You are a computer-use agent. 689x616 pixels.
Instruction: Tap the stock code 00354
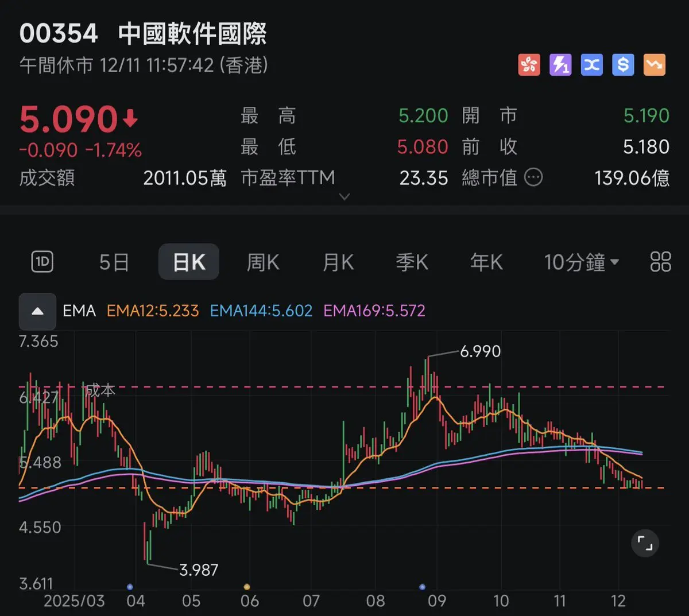pyautogui.click(x=59, y=34)
